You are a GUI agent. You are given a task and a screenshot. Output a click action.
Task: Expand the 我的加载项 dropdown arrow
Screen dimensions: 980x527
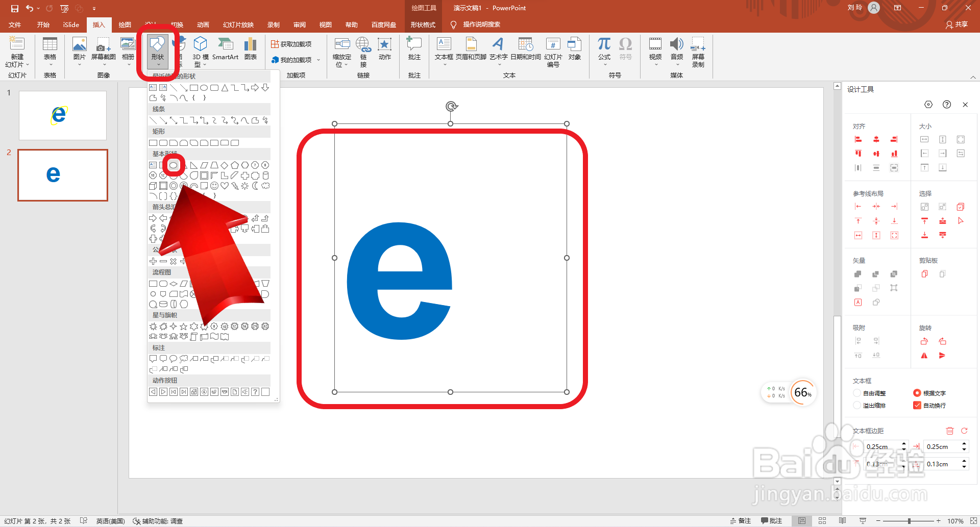(x=318, y=60)
